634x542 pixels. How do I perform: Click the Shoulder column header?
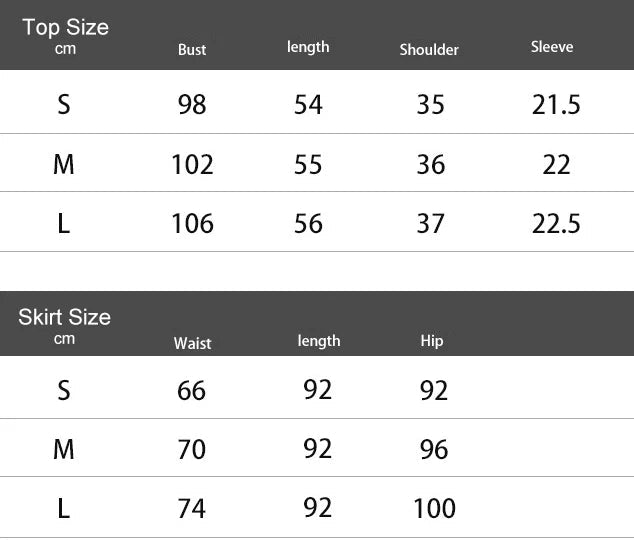[x=429, y=50]
